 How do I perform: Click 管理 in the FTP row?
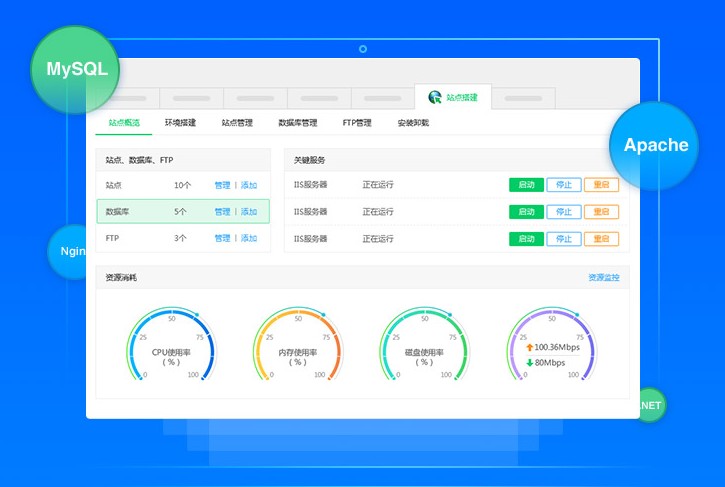pos(222,239)
